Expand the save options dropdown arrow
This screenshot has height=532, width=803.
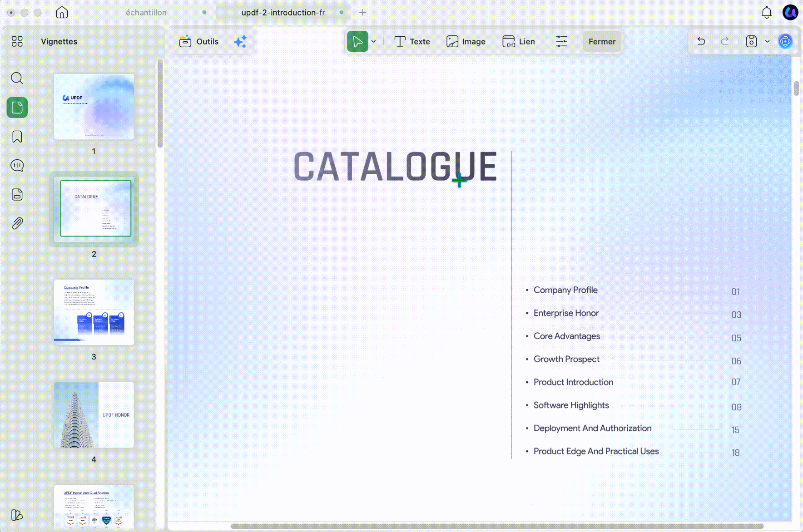coord(768,41)
